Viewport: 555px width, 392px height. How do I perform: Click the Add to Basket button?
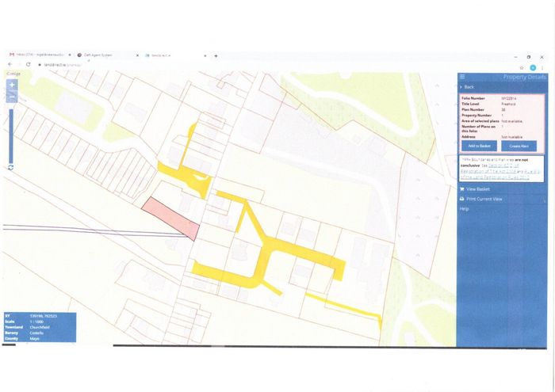pos(480,147)
